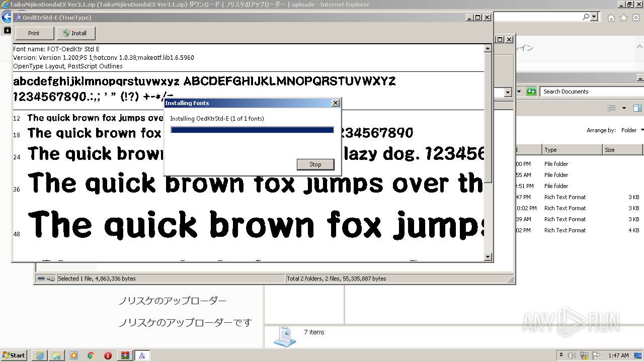Open the network status tray icon
The image size is (644, 362).
click(x=585, y=355)
